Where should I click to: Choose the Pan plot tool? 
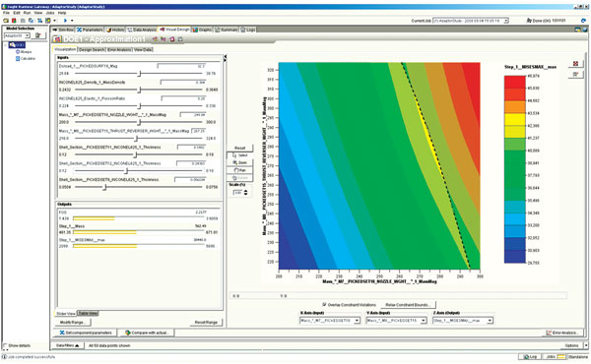pos(239,170)
